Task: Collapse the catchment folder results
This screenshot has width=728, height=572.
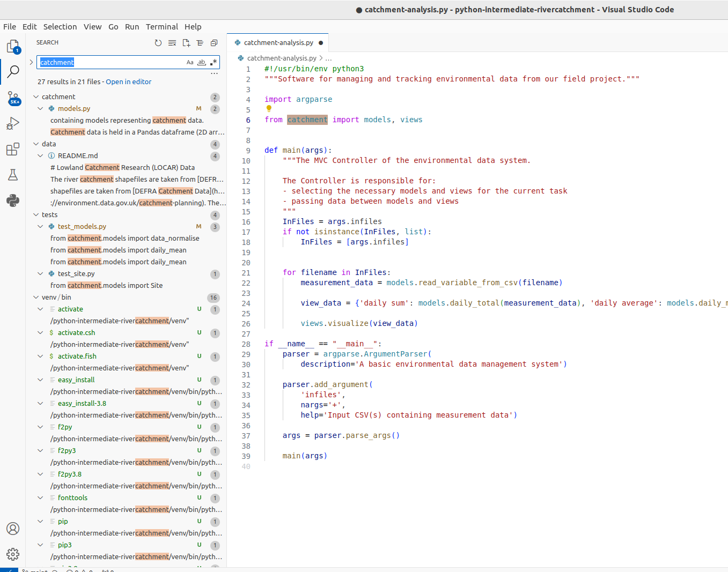Action: (36, 97)
